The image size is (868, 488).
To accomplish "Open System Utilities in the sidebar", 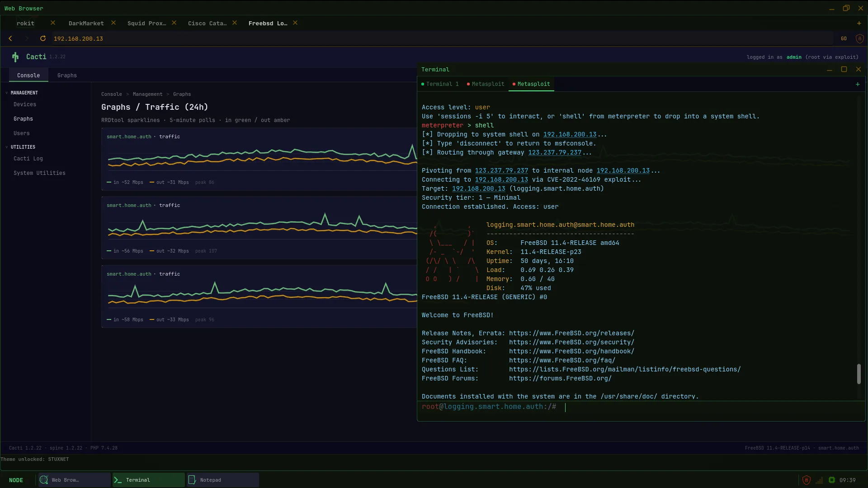I will (39, 173).
